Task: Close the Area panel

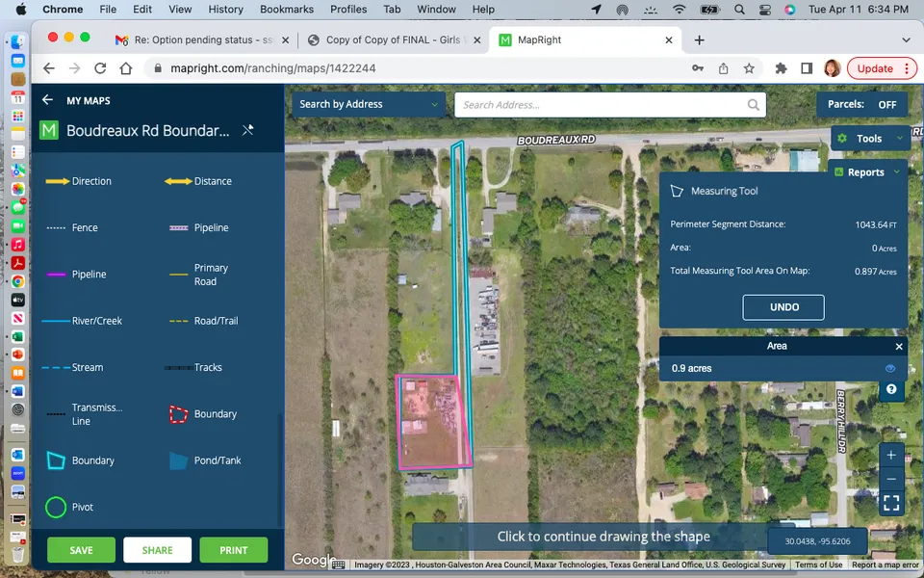Action: tap(899, 346)
